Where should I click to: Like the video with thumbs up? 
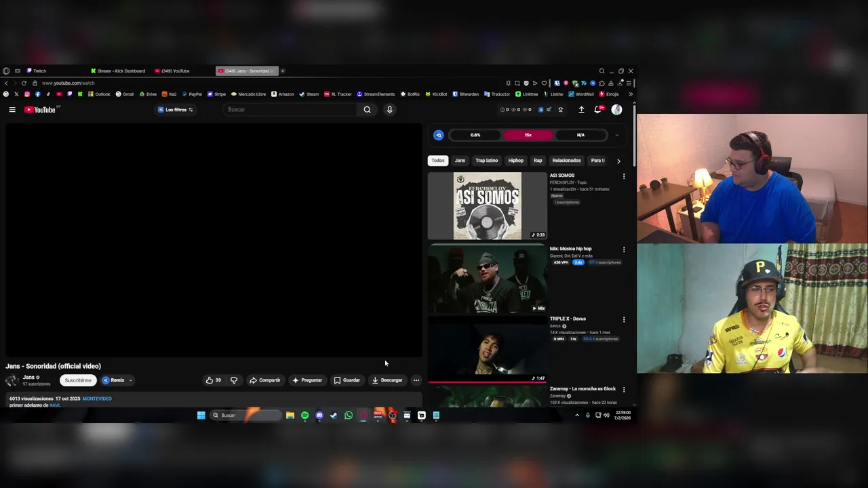[214, 380]
